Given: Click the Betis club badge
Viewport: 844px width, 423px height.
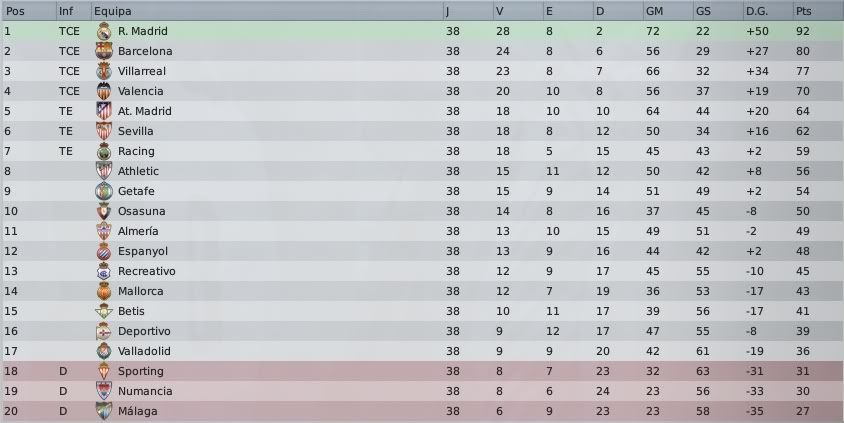Looking at the screenshot, I should [104, 311].
